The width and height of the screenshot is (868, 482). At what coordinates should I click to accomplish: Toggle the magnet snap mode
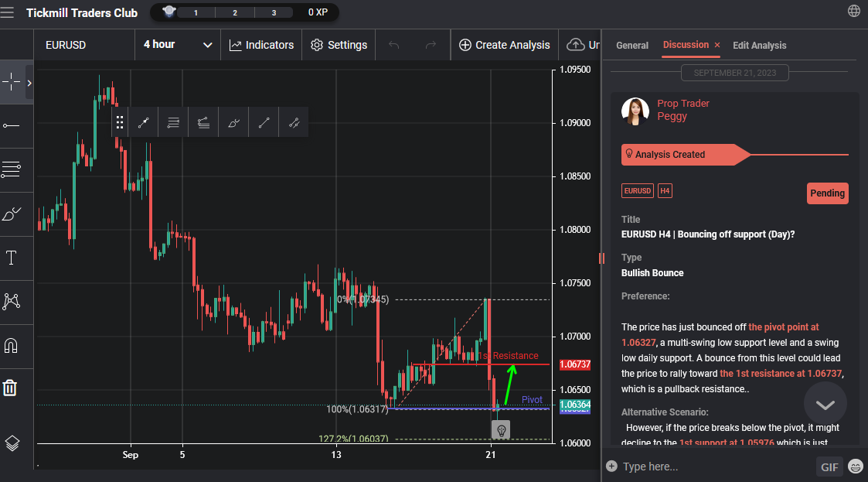click(x=11, y=346)
